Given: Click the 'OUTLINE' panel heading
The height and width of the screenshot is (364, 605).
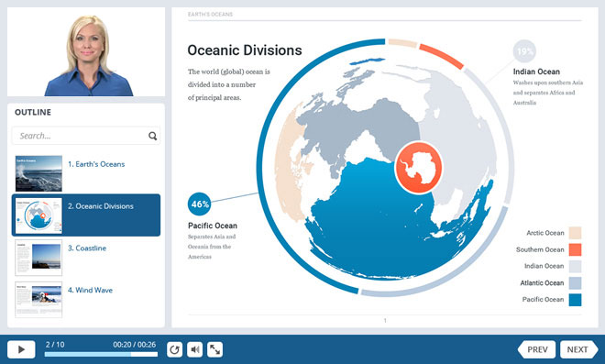Looking at the screenshot, I should pyautogui.click(x=33, y=113).
